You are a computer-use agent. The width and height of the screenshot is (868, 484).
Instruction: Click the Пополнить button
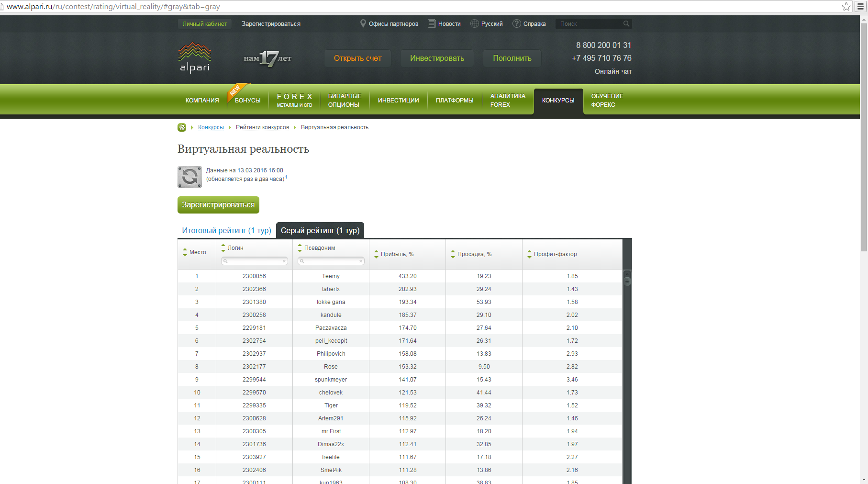(512, 58)
